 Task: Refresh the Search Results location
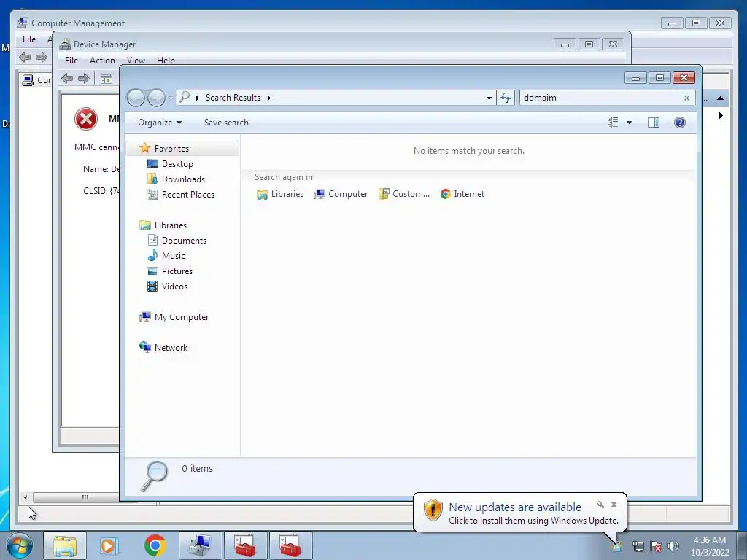tap(506, 98)
